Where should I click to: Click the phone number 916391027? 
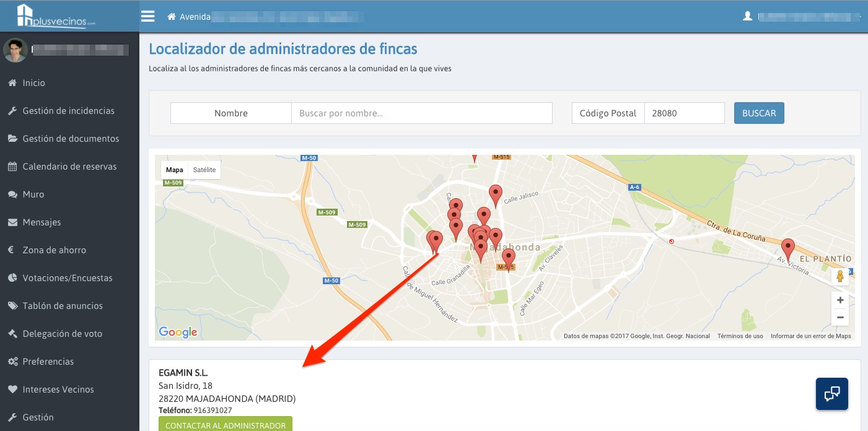coord(213,411)
